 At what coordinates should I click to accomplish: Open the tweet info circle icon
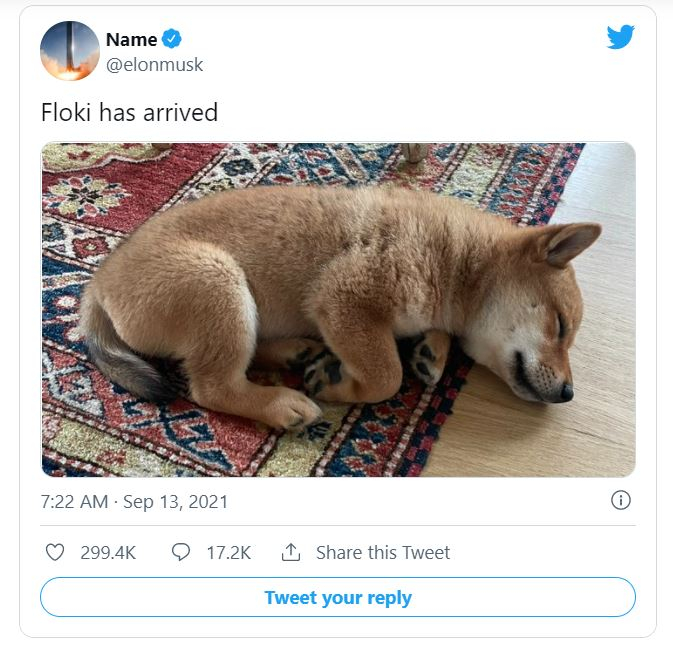point(621,500)
